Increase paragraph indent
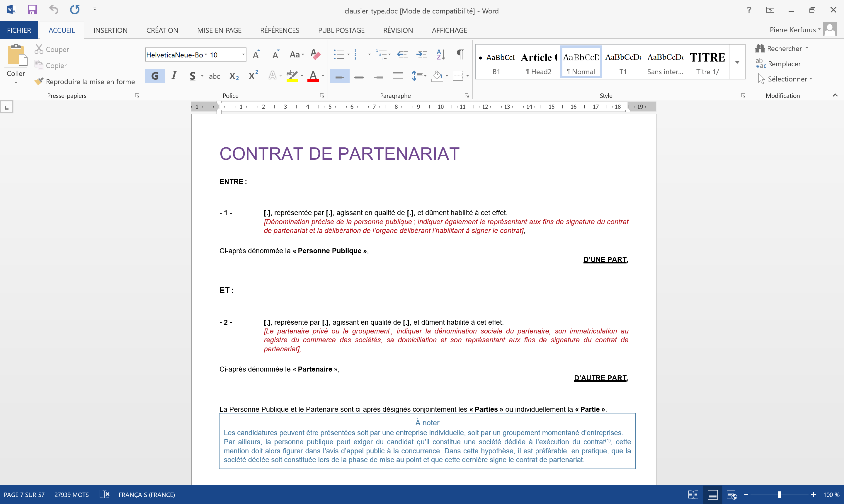Screen dimensions: 844x504 pos(422,54)
